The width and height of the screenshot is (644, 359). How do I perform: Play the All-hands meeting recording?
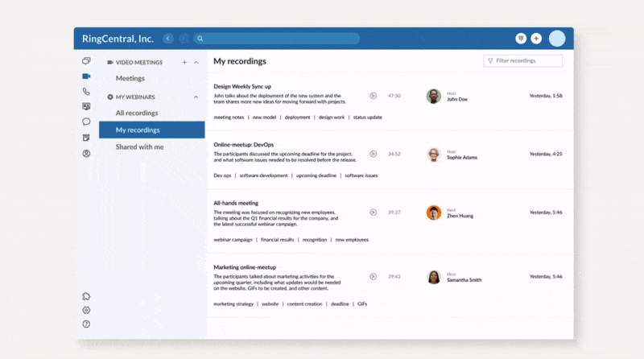[374, 213]
